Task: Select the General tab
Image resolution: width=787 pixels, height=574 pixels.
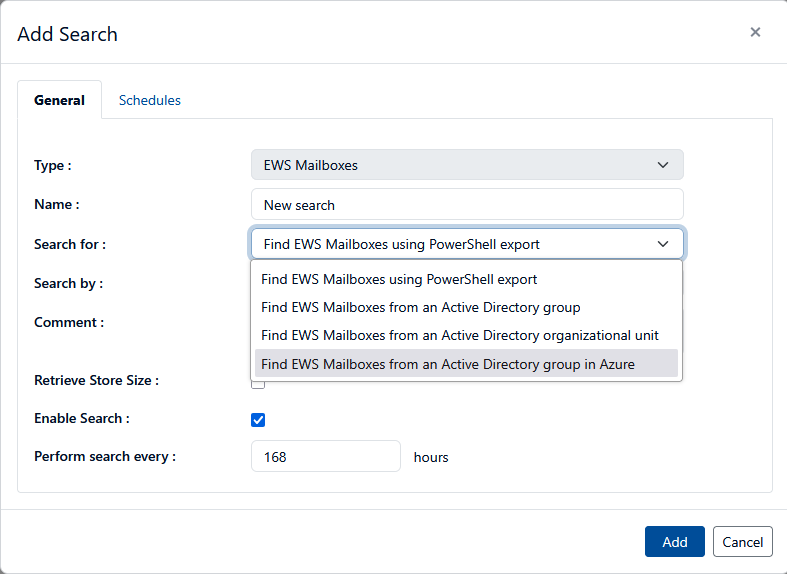Action: [x=60, y=100]
